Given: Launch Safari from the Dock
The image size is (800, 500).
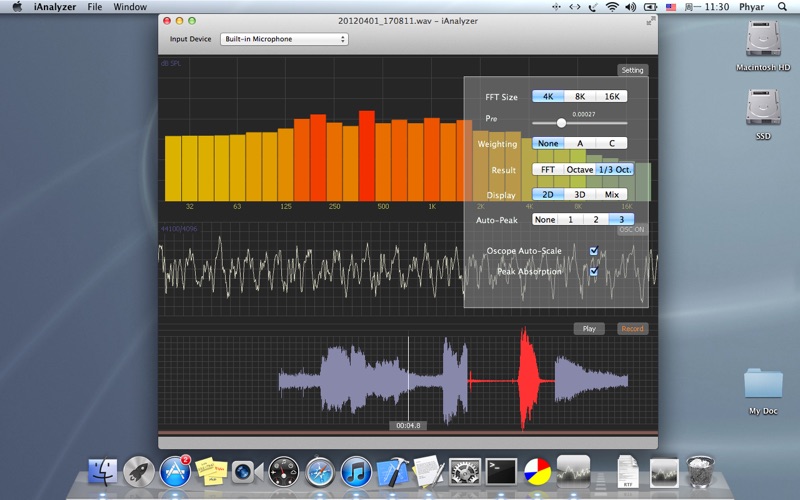Looking at the screenshot, I should [x=320, y=471].
